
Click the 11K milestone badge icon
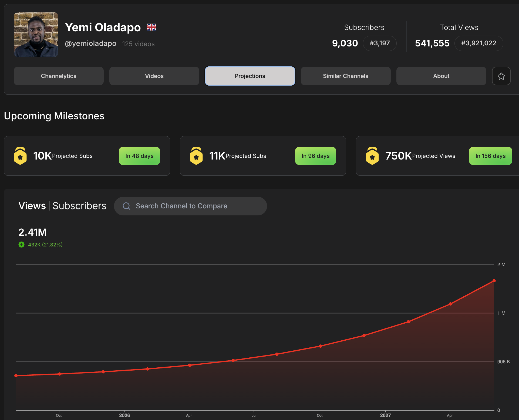[x=196, y=156]
